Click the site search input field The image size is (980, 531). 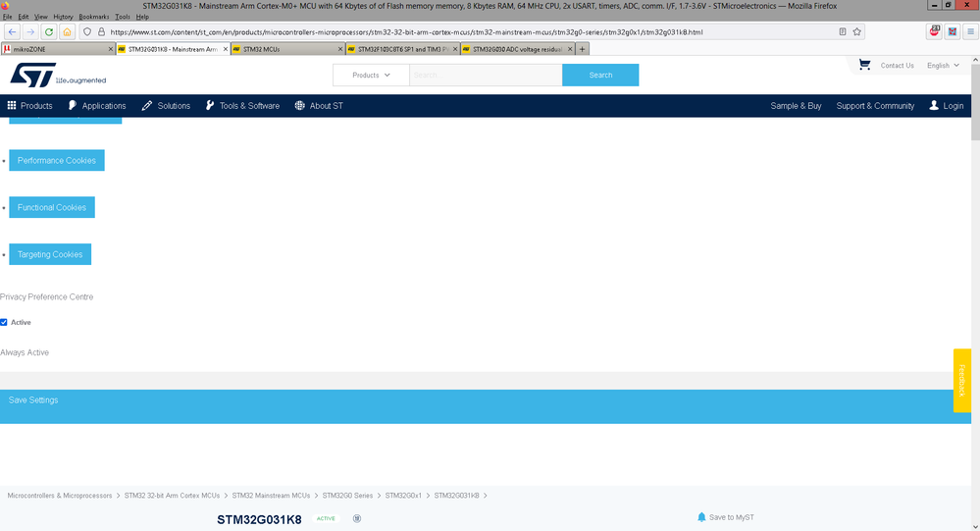click(486, 75)
